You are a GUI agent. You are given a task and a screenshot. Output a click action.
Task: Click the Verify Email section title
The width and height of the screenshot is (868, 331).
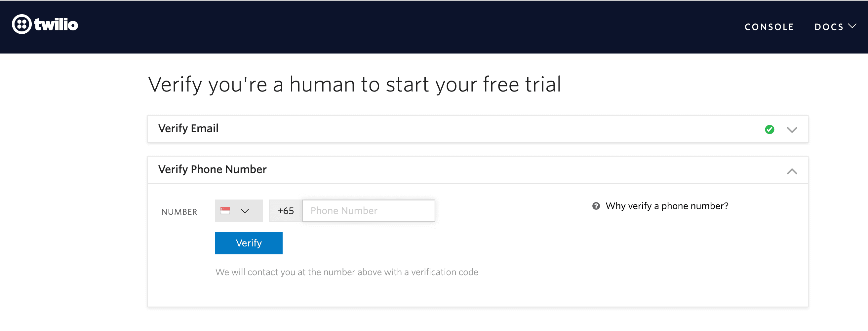[188, 128]
